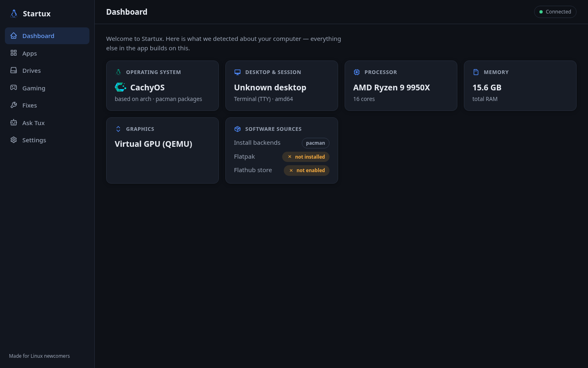Go to the Apps section

coord(47,53)
